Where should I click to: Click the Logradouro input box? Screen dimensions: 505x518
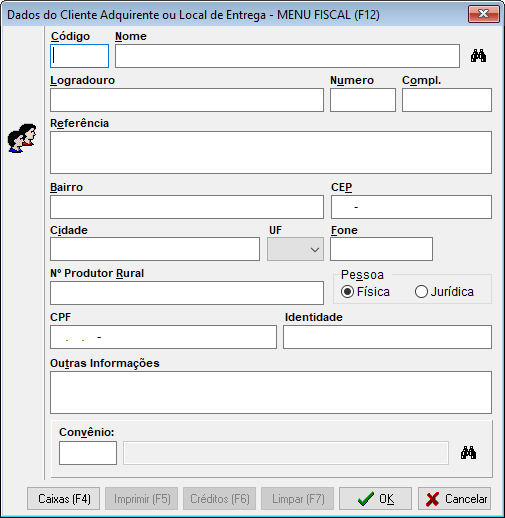[x=187, y=100]
